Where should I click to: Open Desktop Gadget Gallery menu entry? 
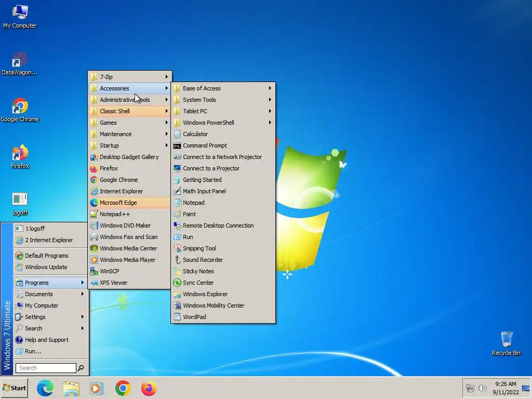[129, 157]
